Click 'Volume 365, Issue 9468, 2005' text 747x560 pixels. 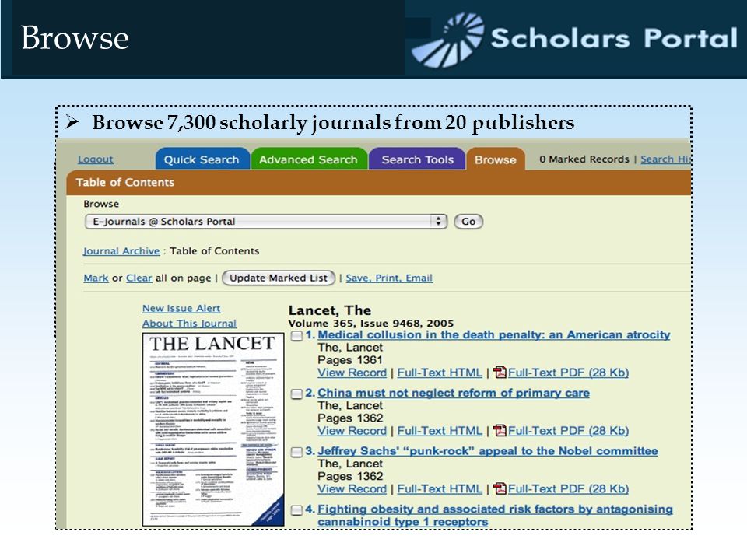[x=370, y=324]
